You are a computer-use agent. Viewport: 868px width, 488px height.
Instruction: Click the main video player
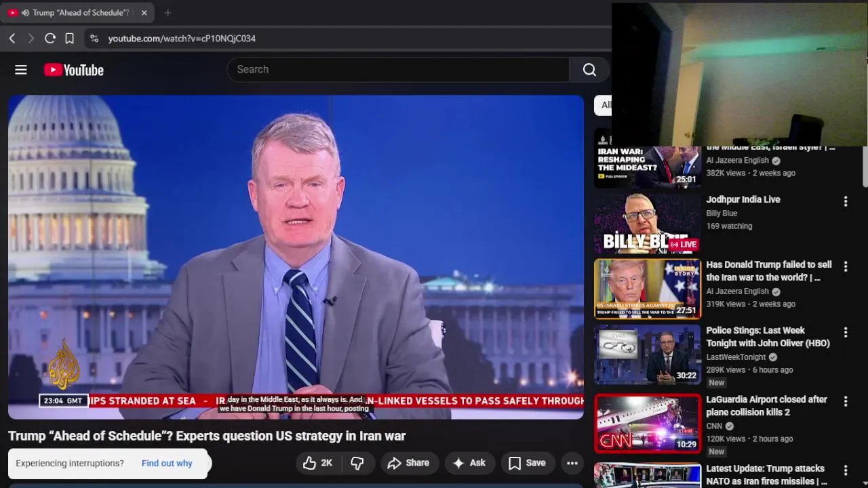[296, 257]
